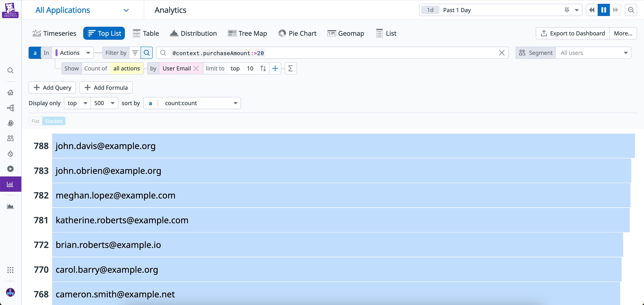The height and width of the screenshot is (305, 644).
Task: Toggle the search query mode button
Action: tap(147, 53)
